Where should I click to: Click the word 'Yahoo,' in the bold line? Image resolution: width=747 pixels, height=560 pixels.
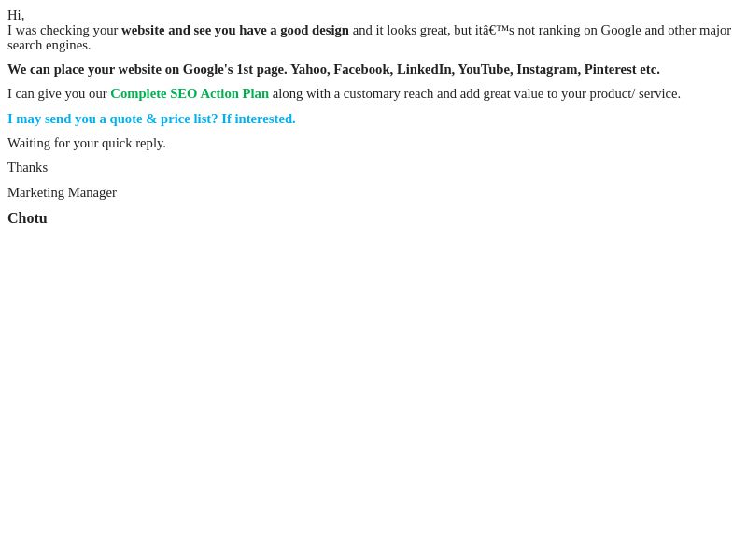310,69
